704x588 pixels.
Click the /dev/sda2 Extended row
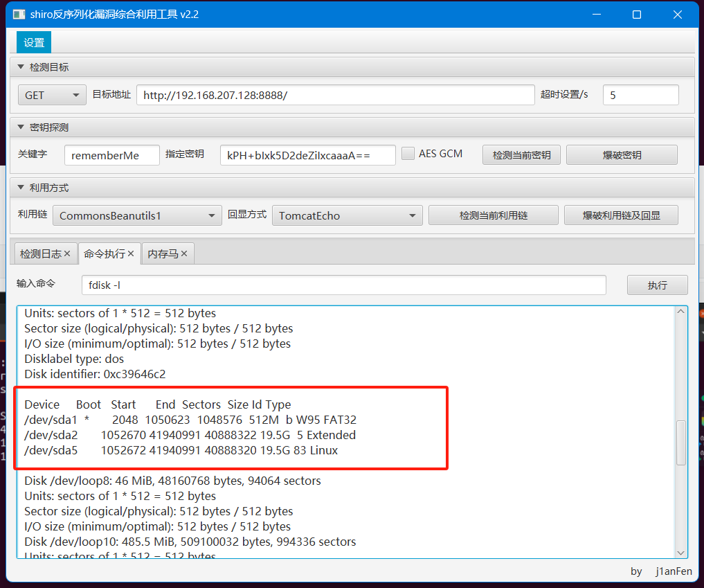click(190, 435)
